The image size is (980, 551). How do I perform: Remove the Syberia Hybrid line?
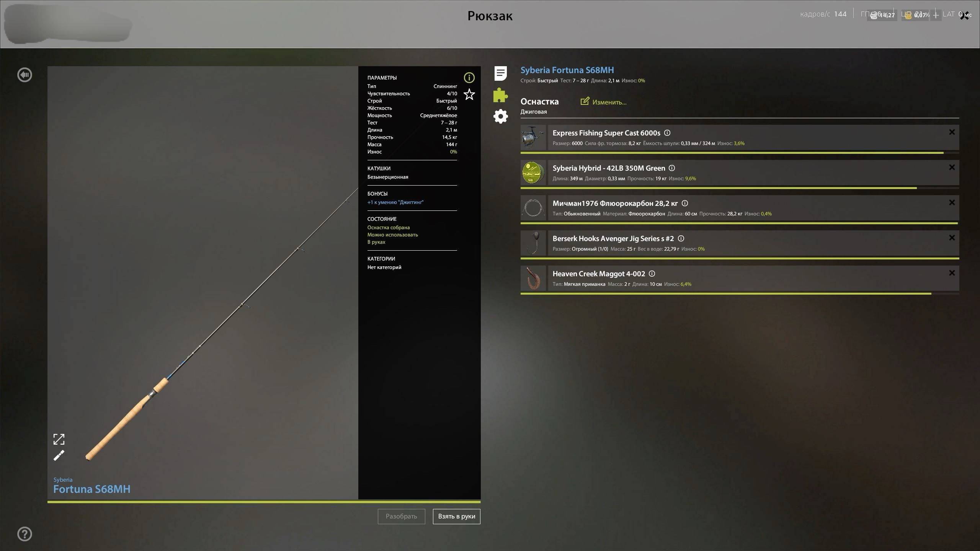[952, 168]
